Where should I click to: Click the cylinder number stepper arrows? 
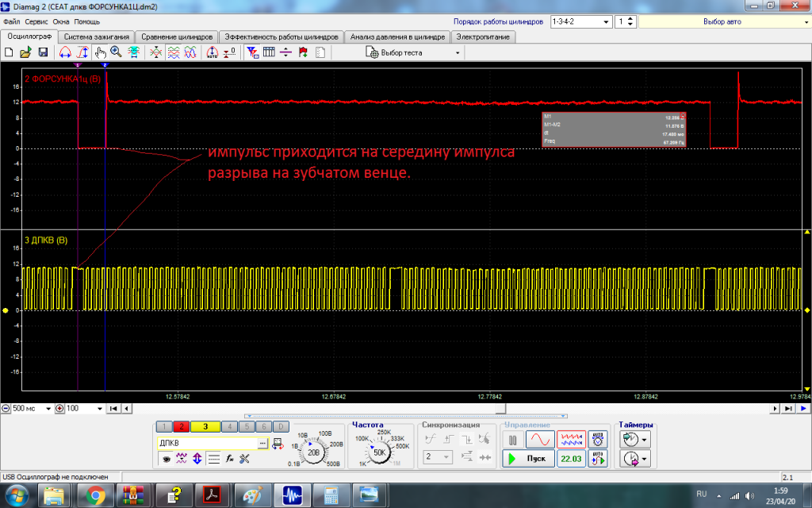pyautogui.click(x=630, y=21)
